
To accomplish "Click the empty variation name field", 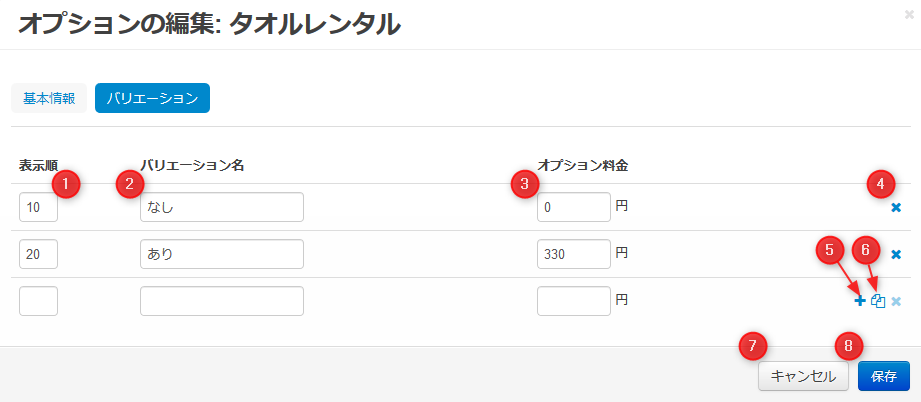I will click(221, 301).
